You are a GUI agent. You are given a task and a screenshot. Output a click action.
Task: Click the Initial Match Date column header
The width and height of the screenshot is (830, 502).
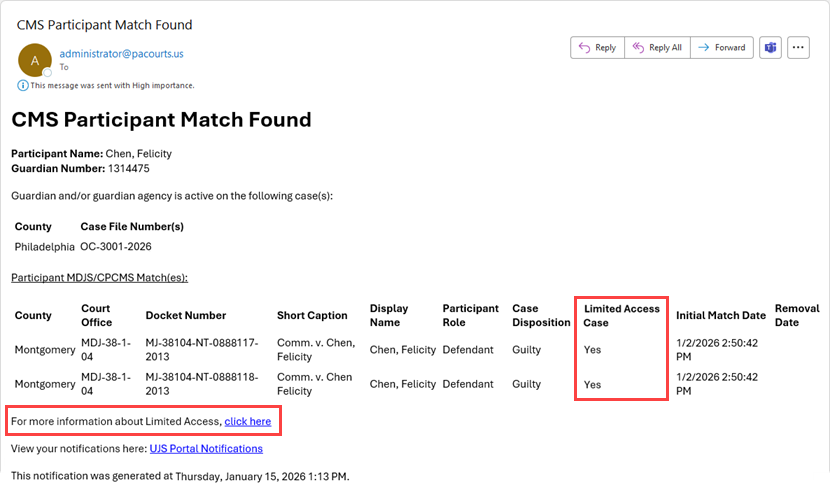pos(720,316)
